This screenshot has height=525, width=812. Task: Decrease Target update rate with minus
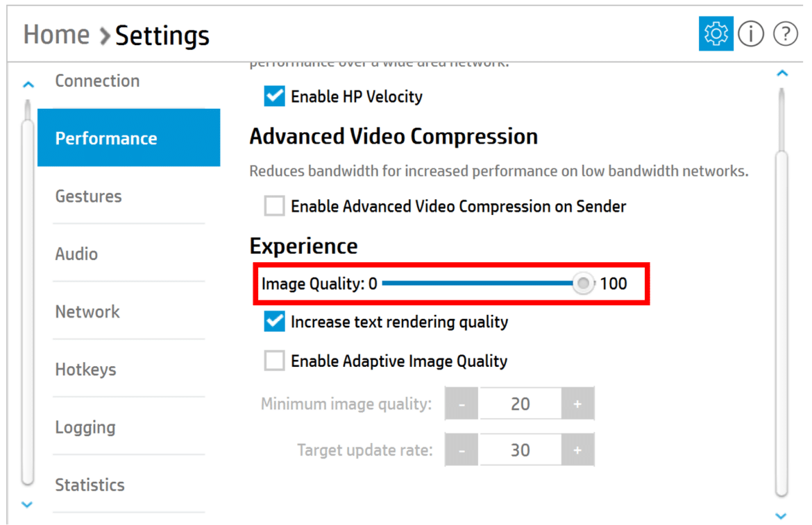[x=462, y=450]
